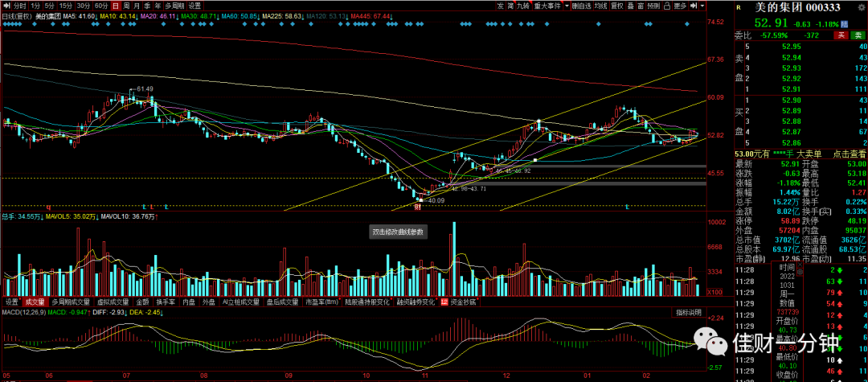Image resolution: width=868 pixels, height=382 pixels.
Task: Click the 日线(复权) chart label
Action: pos(17,17)
